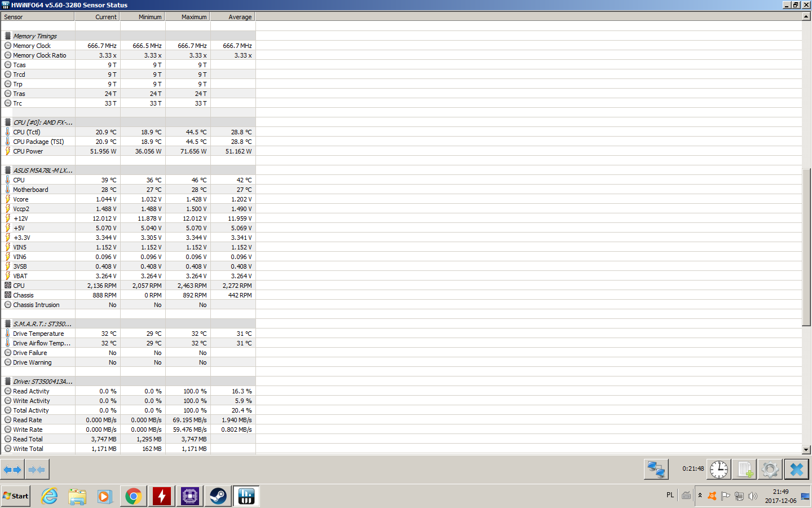
Task: Click the 69.195 MB/s maximum value
Action: click(x=189, y=420)
